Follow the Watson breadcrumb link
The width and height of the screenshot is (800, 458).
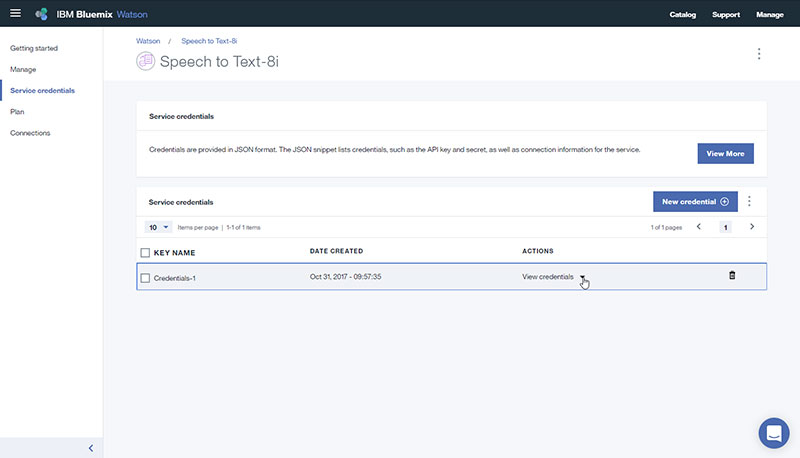148,41
